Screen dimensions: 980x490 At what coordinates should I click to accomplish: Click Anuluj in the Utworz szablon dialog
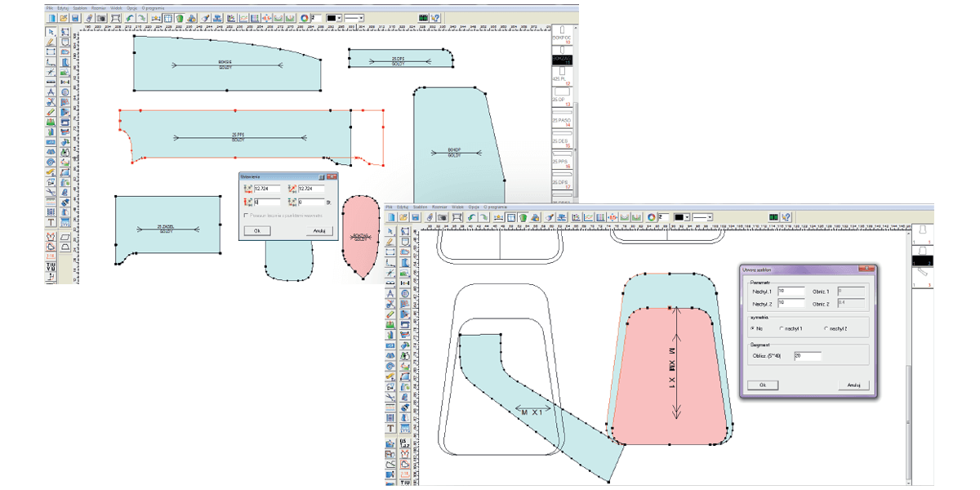[x=853, y=385]
